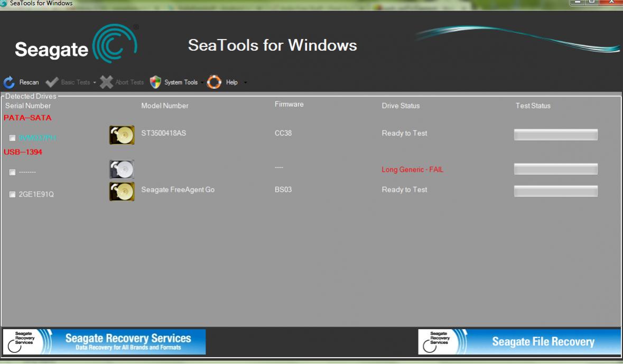Image resolution: width=623 pixels, height=364 pixels.
Task: Click the failed drive's test status progress bar
Action: 555,169
